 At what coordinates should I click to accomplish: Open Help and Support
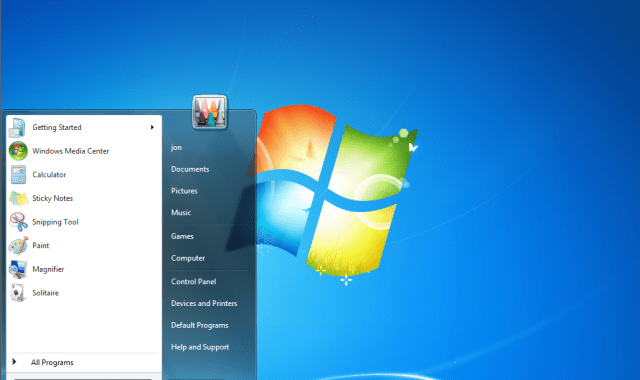point(200,347)
